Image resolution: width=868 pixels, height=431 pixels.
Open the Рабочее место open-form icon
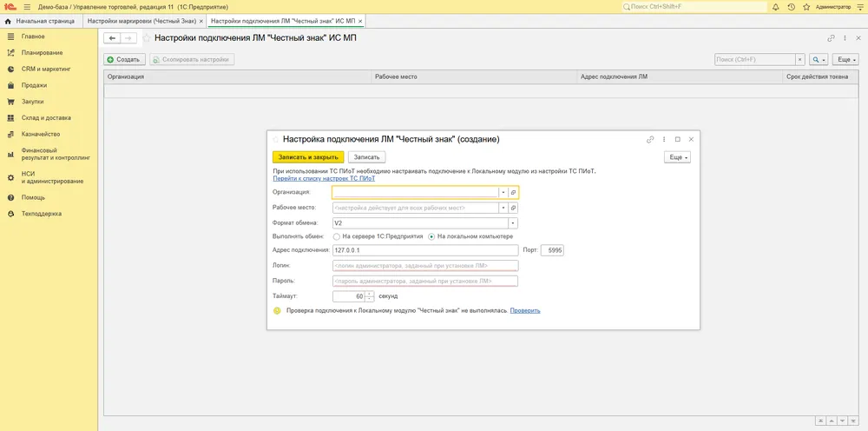[x=513, y=208]
